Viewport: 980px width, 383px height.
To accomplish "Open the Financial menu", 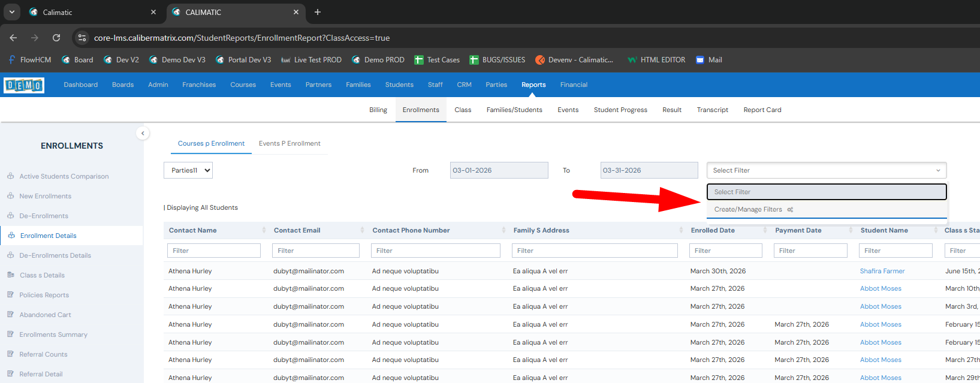I will click(574, 85).
